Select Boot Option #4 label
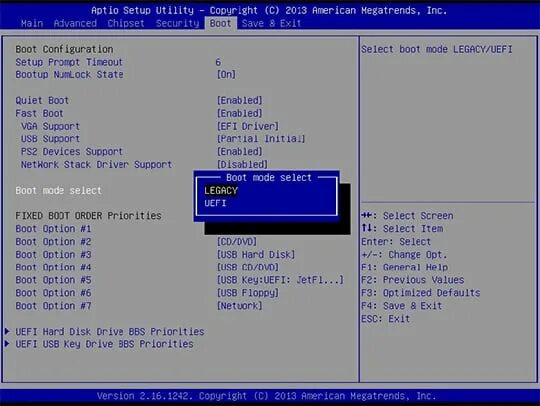This screenshot has height=406, width=540. click(x=53, y=267)
